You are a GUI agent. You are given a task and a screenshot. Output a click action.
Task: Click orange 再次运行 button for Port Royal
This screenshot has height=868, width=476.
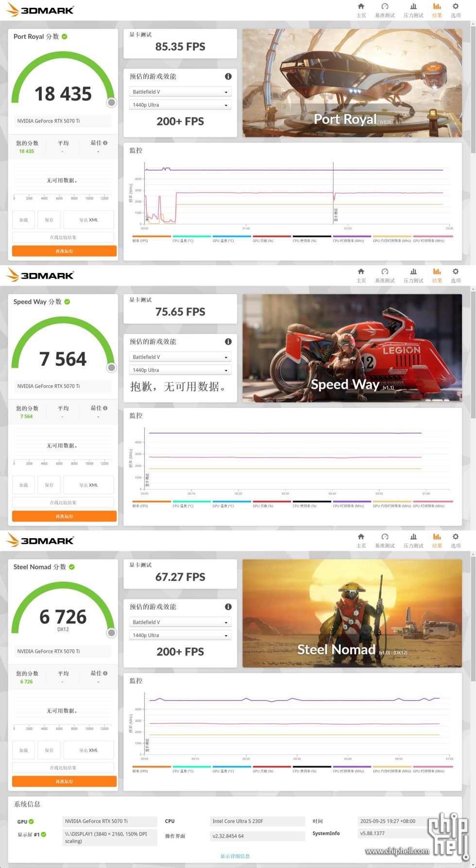coord(64,251)
